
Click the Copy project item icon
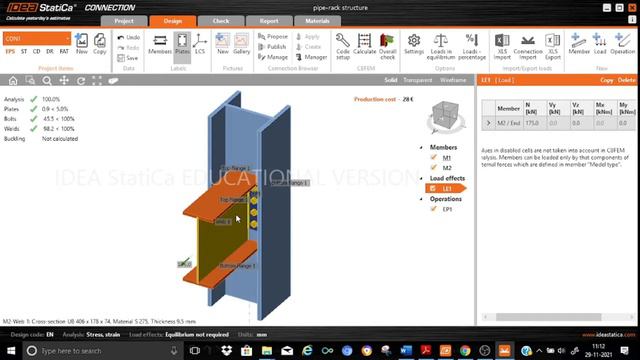tap(100, 44)
